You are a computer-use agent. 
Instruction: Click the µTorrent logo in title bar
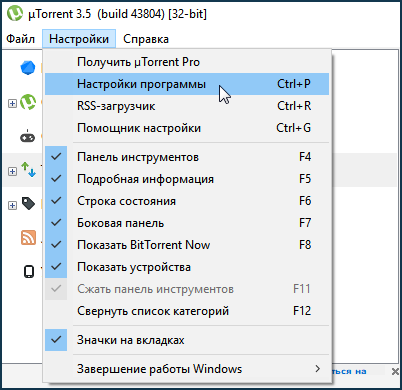coord(15,13)
